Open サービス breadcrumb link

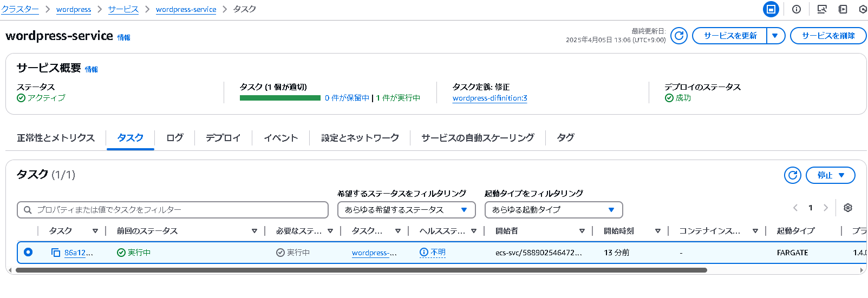point(123,9)
